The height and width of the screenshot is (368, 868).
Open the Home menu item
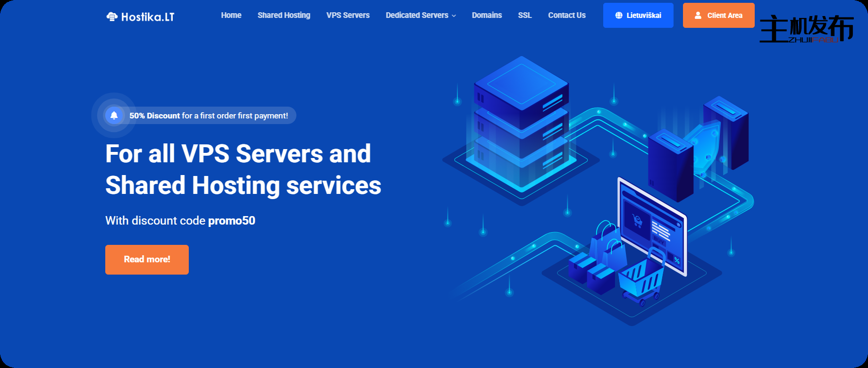[231, 16]
